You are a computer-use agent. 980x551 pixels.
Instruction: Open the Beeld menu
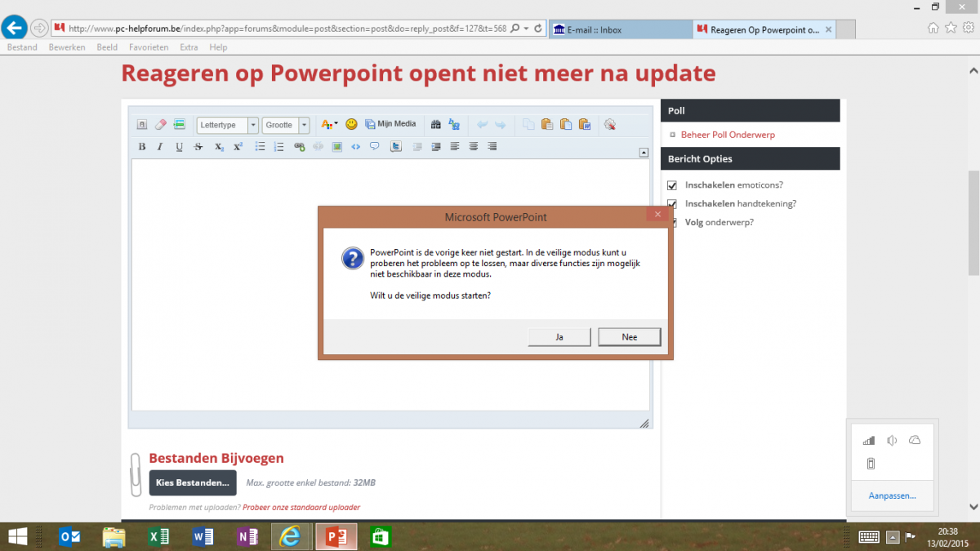107,47
